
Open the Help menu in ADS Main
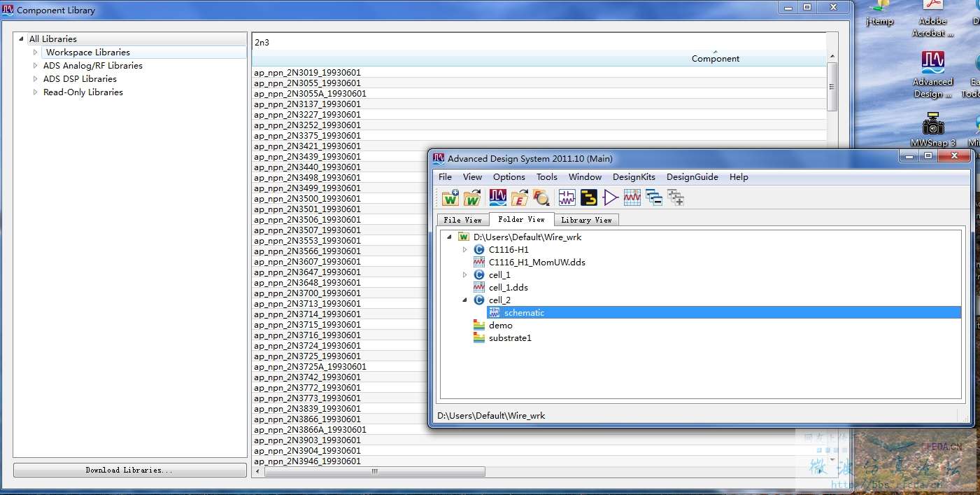pyautogui.click(x=739, y=177)
